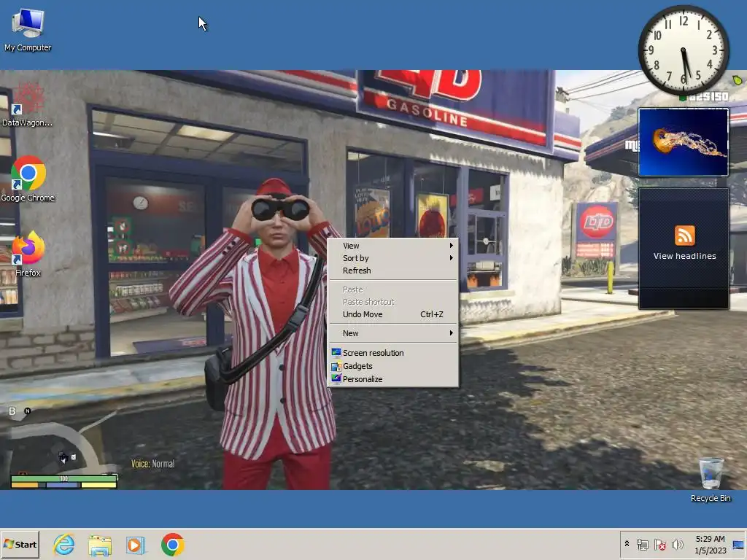
Task: Click the volume speaker tray icon
Action: tap(677, 544)
